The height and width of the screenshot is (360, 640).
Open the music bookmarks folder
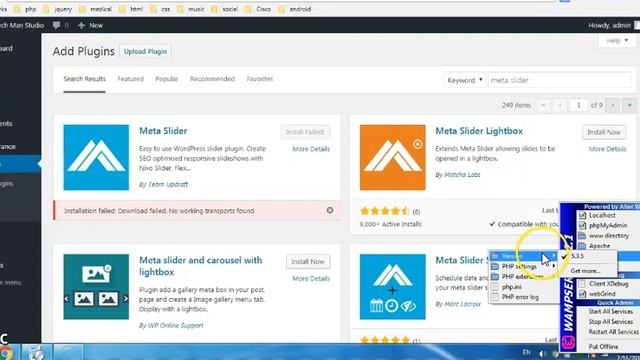[x=191, y=9]
